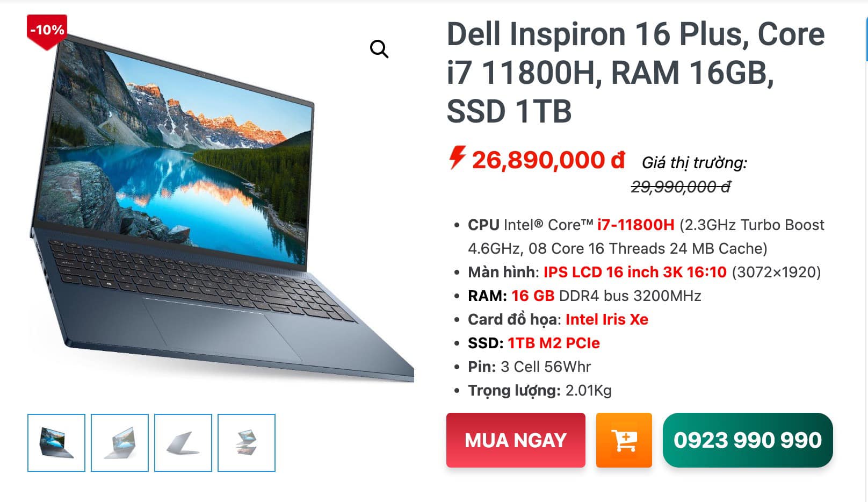Call the hotline 0923 990 990 button
Viewport: 868px width, 502px height.
748,440
